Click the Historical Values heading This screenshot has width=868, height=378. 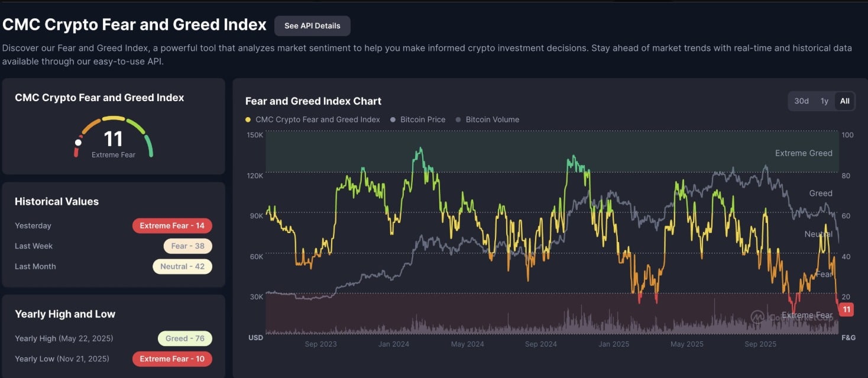coord(57,202)
